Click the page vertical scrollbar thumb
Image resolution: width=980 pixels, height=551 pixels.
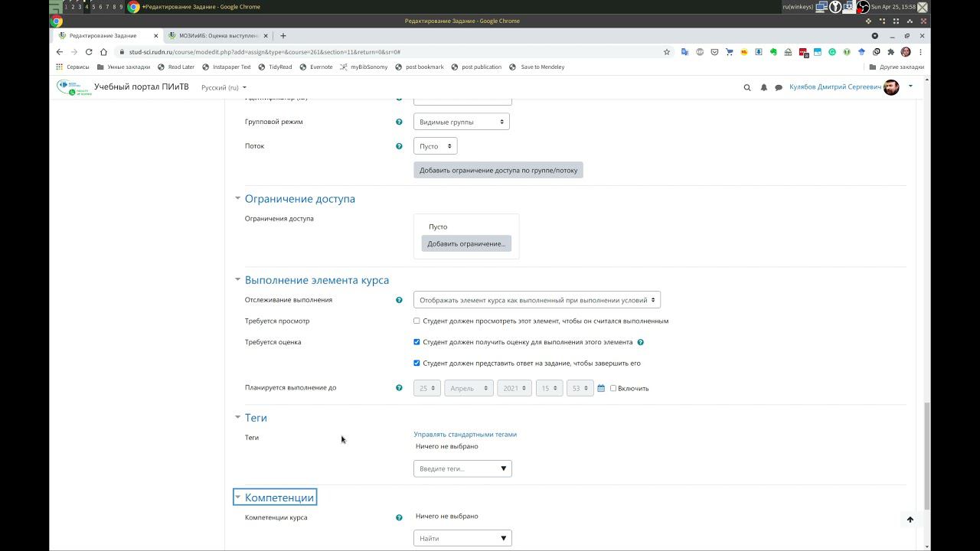(x=927, y=456)
